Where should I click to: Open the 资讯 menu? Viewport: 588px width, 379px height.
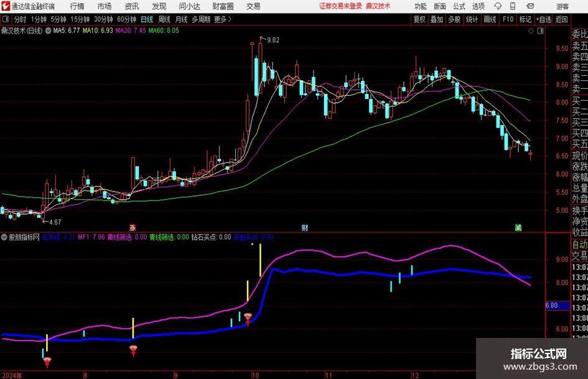click(x=132, y=6)
